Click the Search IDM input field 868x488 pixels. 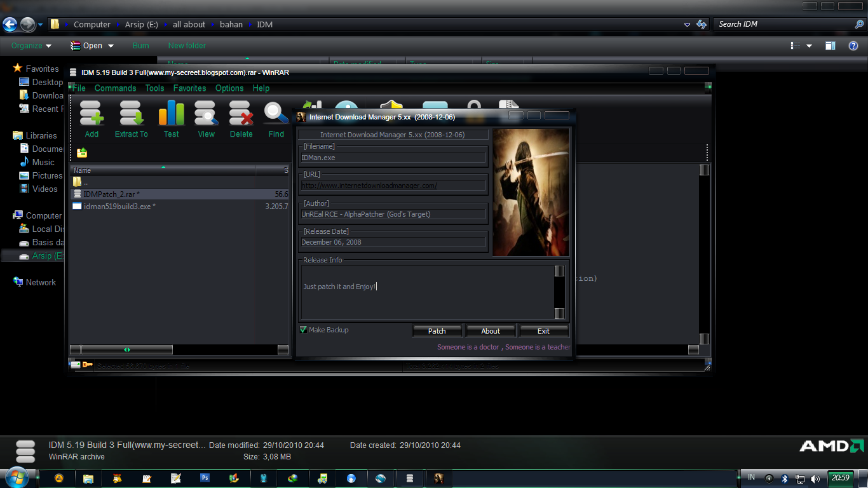tap(784, 24)
